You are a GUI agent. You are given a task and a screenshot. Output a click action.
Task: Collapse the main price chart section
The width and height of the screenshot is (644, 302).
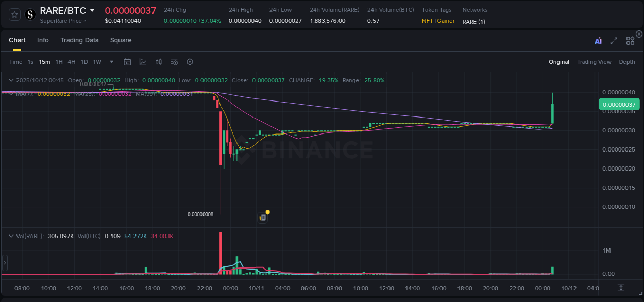pos(11,80)
